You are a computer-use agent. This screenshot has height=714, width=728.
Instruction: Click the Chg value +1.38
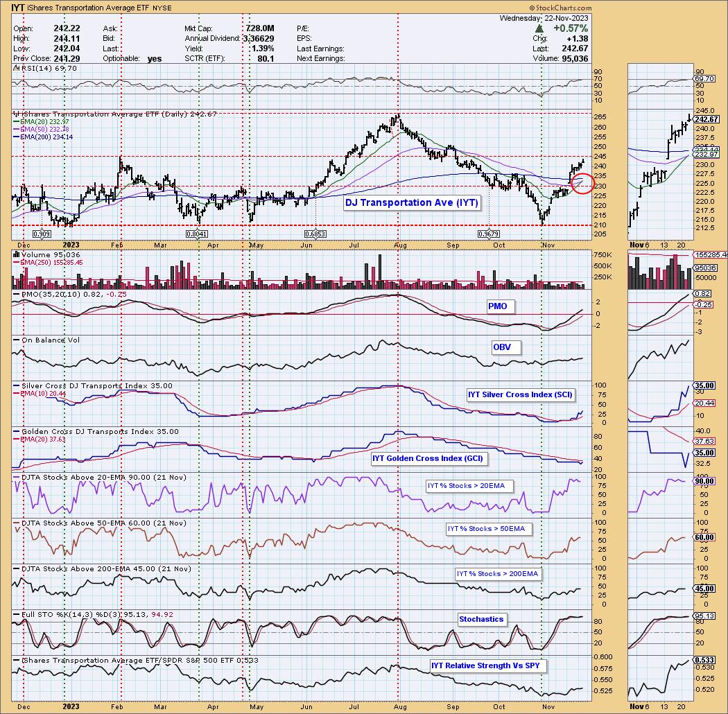(578, 39)
